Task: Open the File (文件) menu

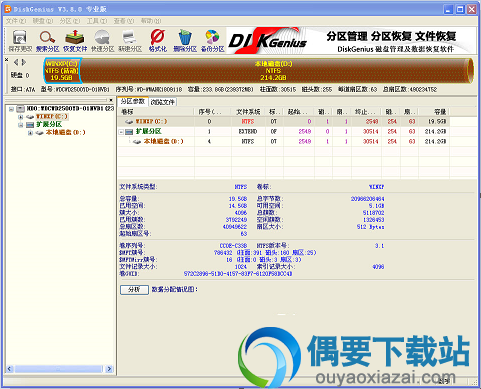Action: (x=16, y=21)
